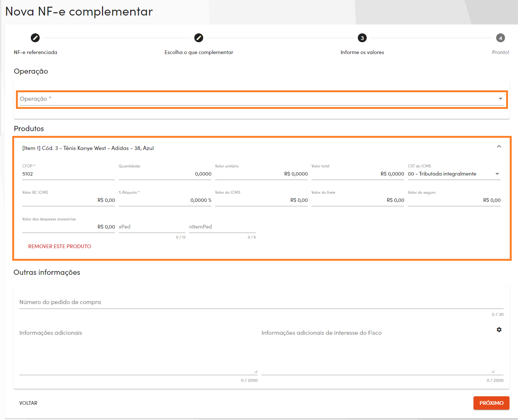The height and width of the screenshot is (420, 518).
Task: Click the Valor das despesas acessórias field
Action: point(69,227)
